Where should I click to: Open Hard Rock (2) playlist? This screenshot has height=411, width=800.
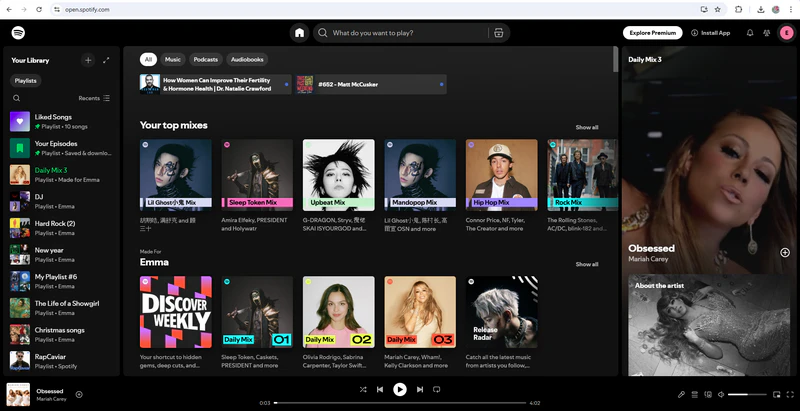62,228
